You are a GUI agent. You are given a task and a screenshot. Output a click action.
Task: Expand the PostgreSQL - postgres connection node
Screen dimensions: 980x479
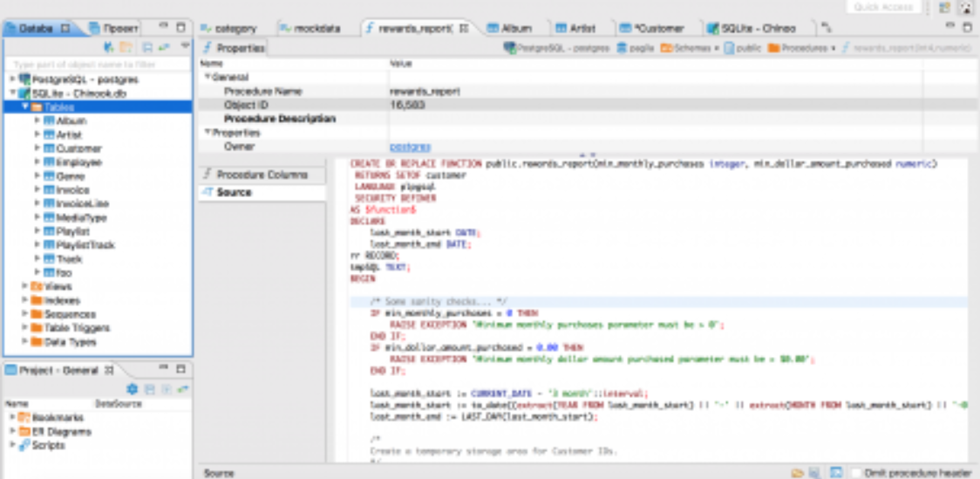point(12,79)
